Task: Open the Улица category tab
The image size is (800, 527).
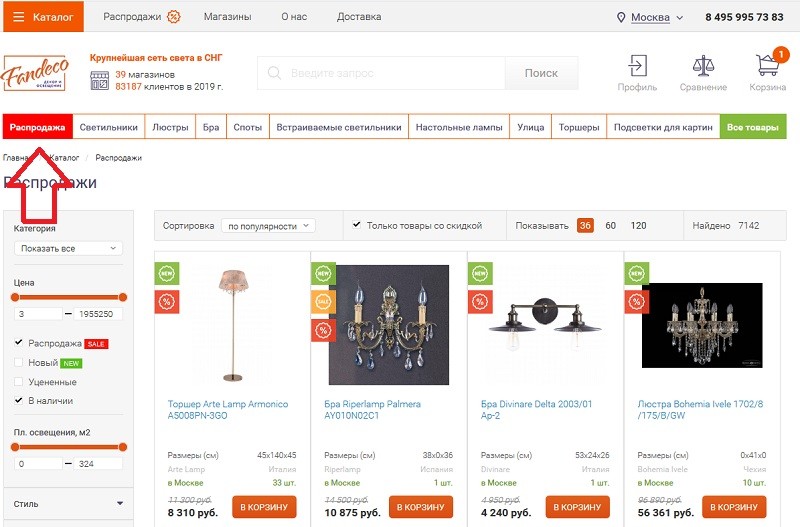Action: [531, 127]
